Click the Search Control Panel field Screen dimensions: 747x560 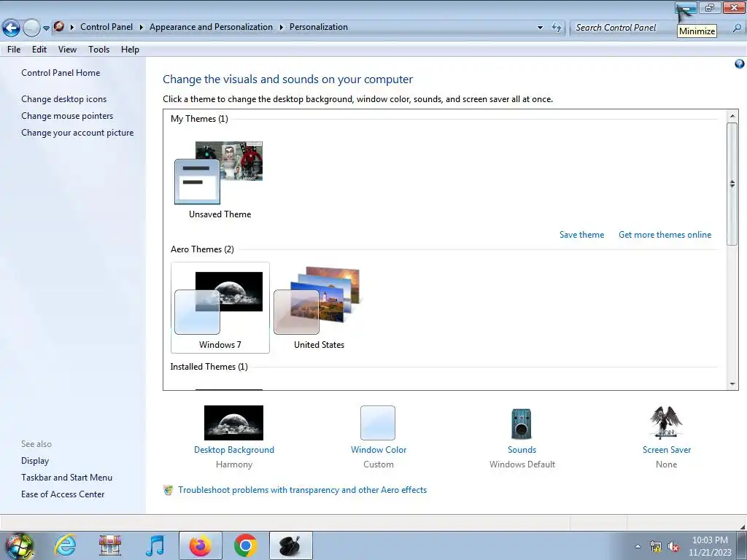click(624, 28)
